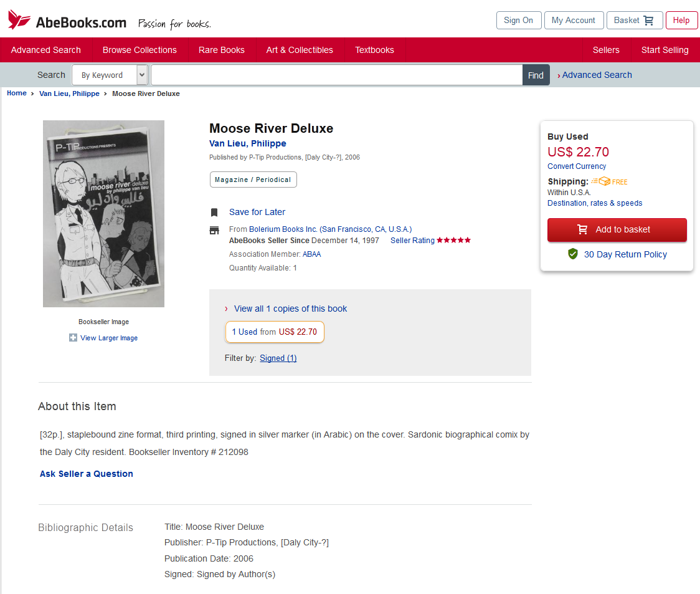Expand View all 1 copies of this book
This screenshot has width=700, height=594.
click(x=290, y=309)
